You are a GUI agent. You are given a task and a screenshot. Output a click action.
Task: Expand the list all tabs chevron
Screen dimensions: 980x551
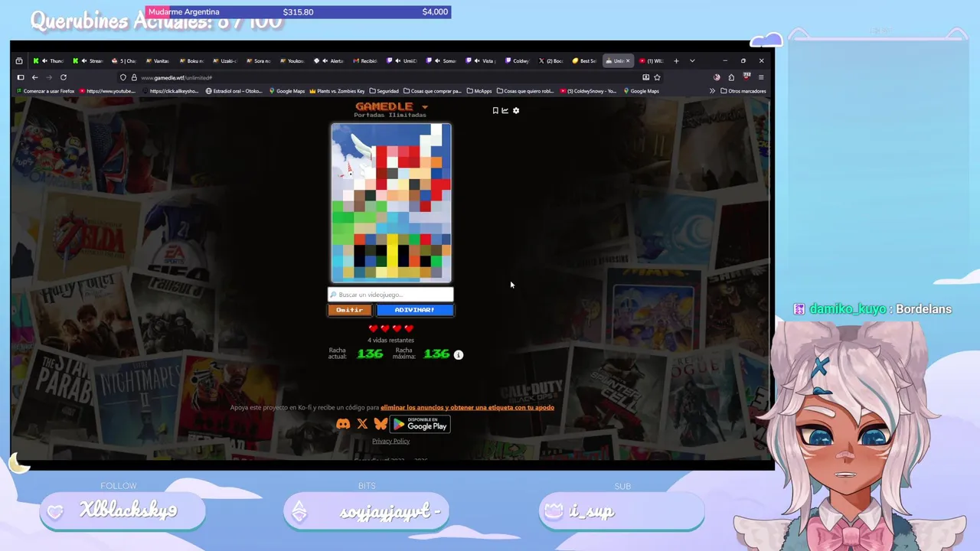pyautogui.click(x=692, y=60)
